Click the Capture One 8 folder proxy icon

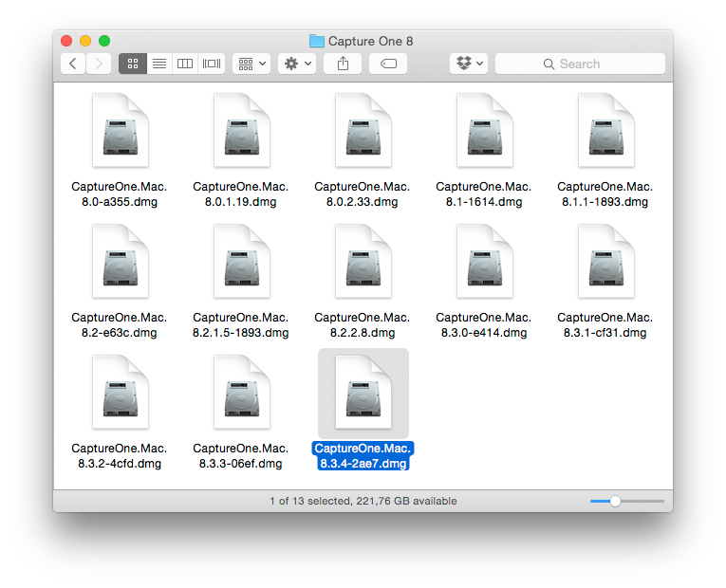pos(317,41)
